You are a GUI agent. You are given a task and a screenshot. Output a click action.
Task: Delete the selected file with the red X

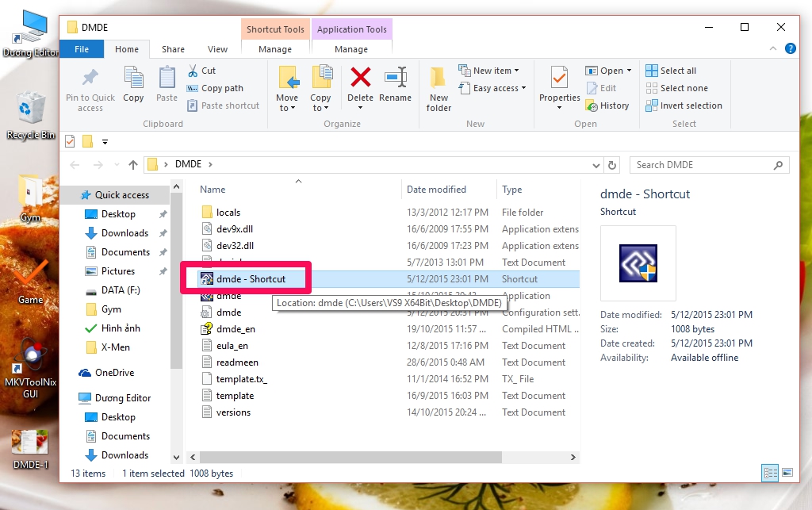point(361,78)
